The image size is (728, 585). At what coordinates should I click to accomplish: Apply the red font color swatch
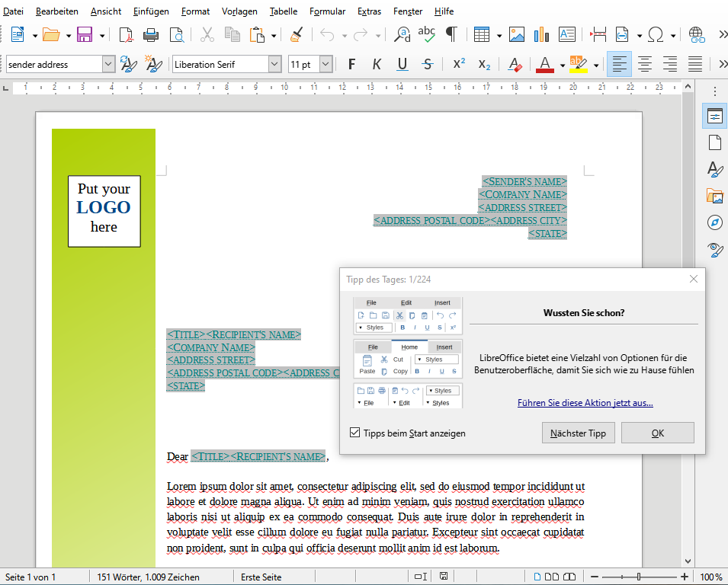point(544,65)
